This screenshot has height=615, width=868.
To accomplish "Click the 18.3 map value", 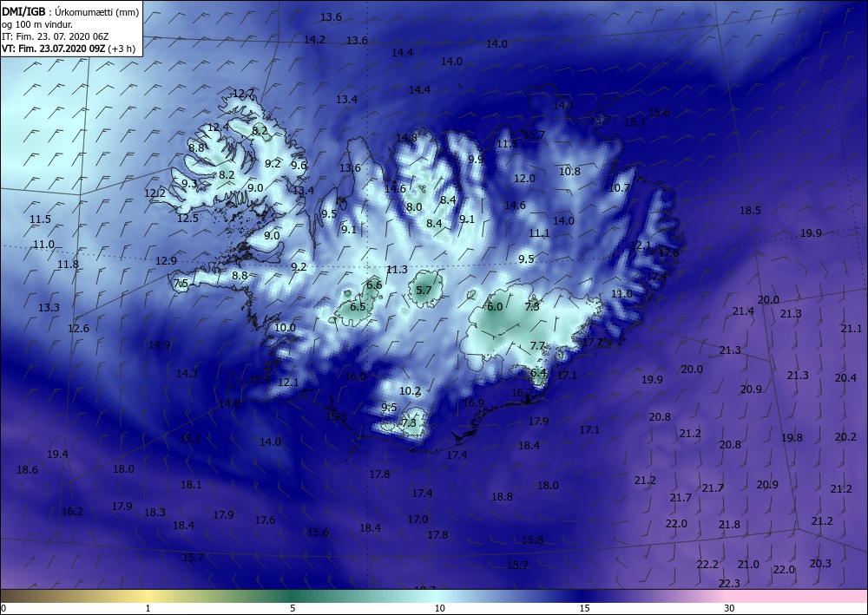I will pyautogui.click(x=155, y=512).
